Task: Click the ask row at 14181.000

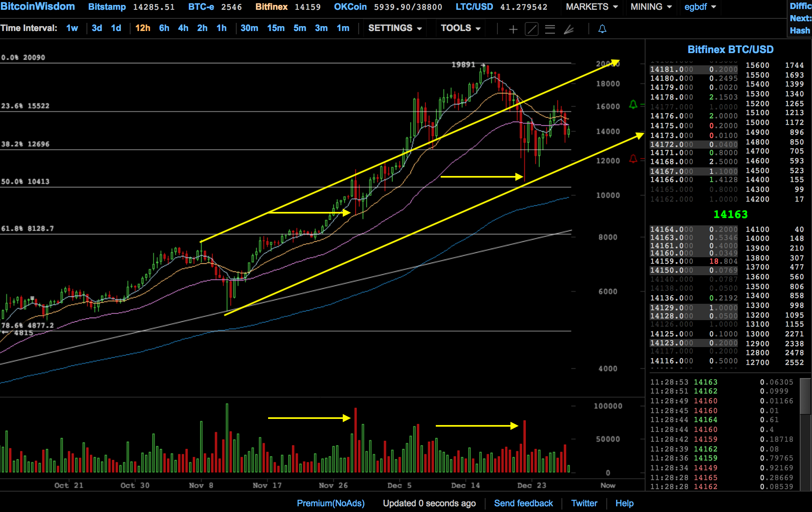Action: [694, 70]
